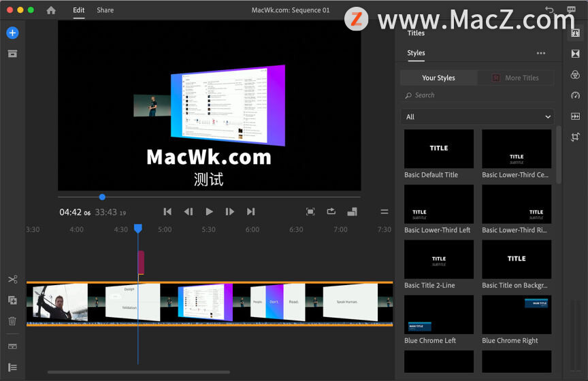Switch to the Share tab
Image resolution: width=588 pixels, height=381 pixels.
coord(105,10)
